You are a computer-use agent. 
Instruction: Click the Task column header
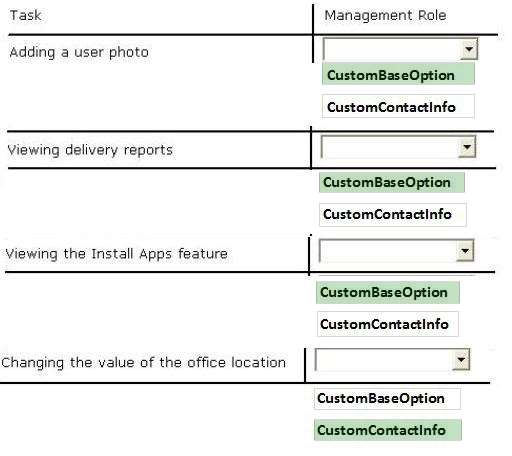pyautogui.click(x=25, y=15)
